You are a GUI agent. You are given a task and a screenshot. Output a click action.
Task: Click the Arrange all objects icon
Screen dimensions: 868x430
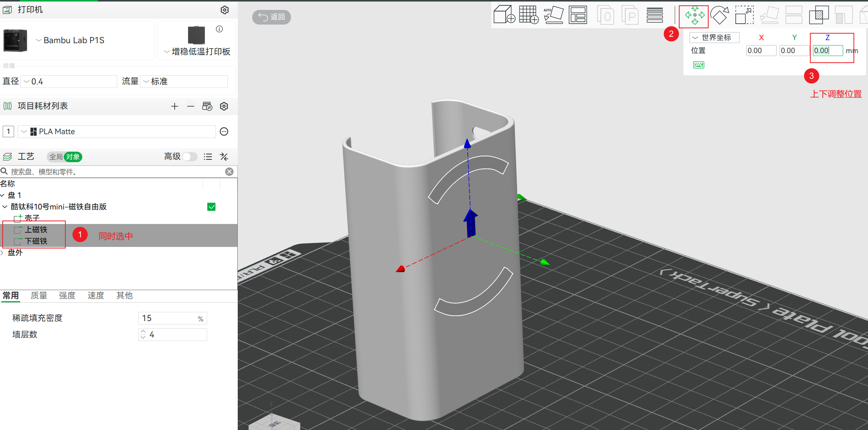578,15
